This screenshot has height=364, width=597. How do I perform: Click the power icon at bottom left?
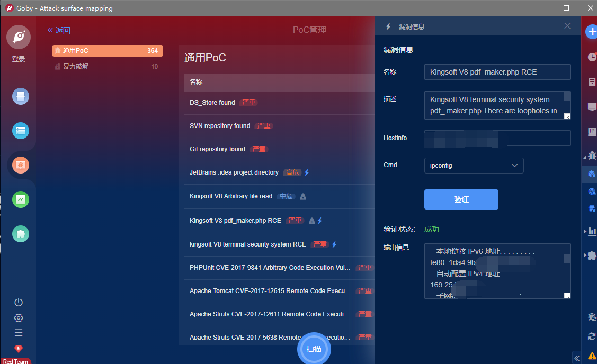coord(19,302)
